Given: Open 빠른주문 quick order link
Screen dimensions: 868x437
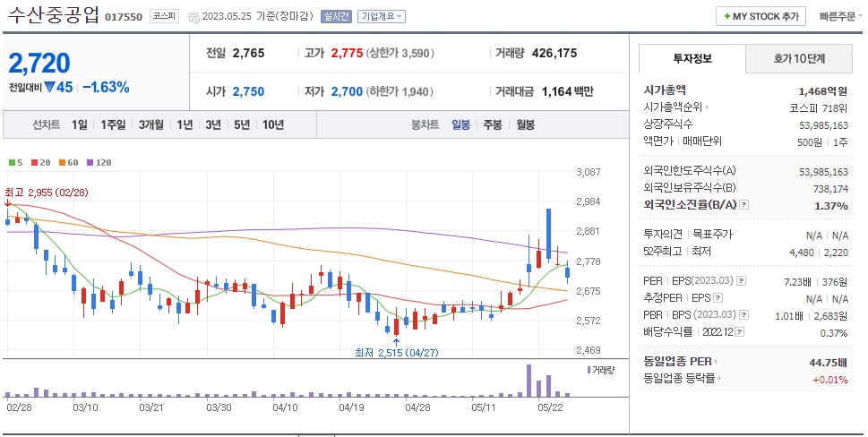Looking at the screenshot, I should (x=840, y=17).
